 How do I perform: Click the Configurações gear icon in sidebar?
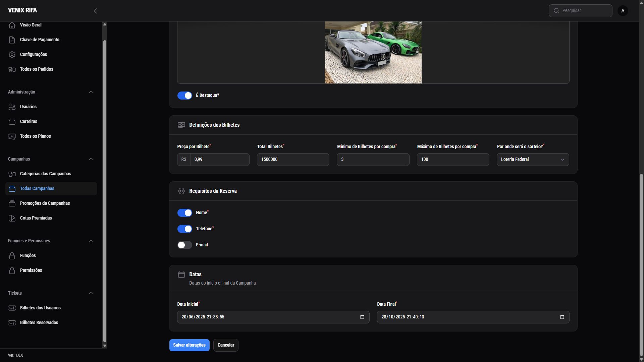pyautogui.click(x=12, y=55)
